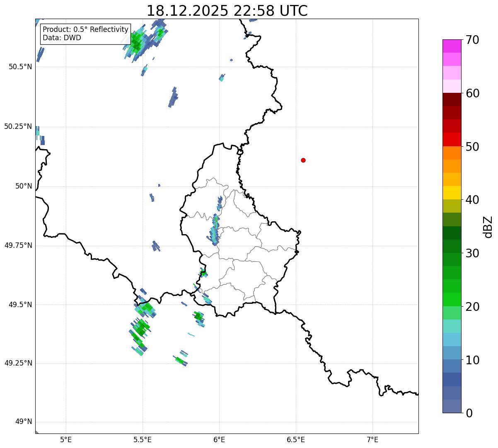Click the dBZ colorbar axis label
The height and width of the screenshot is (448, 498).
coord(488,227)
